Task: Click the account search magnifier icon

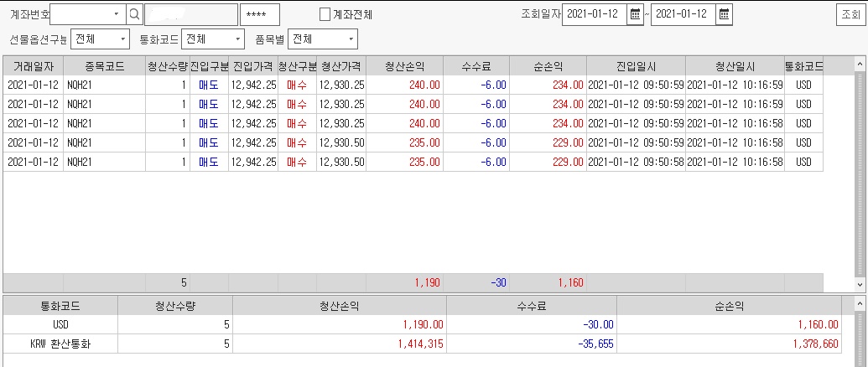Action: click(134, 14)
